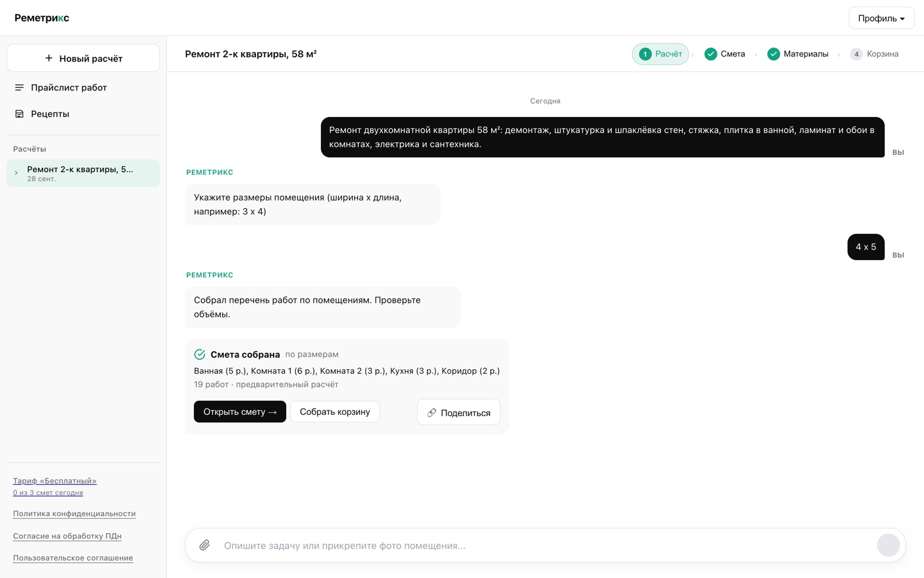This screenshot has height=578, width=924.
Task: Open the Тариф «Бесплатный» link
Action: (55, 480)
